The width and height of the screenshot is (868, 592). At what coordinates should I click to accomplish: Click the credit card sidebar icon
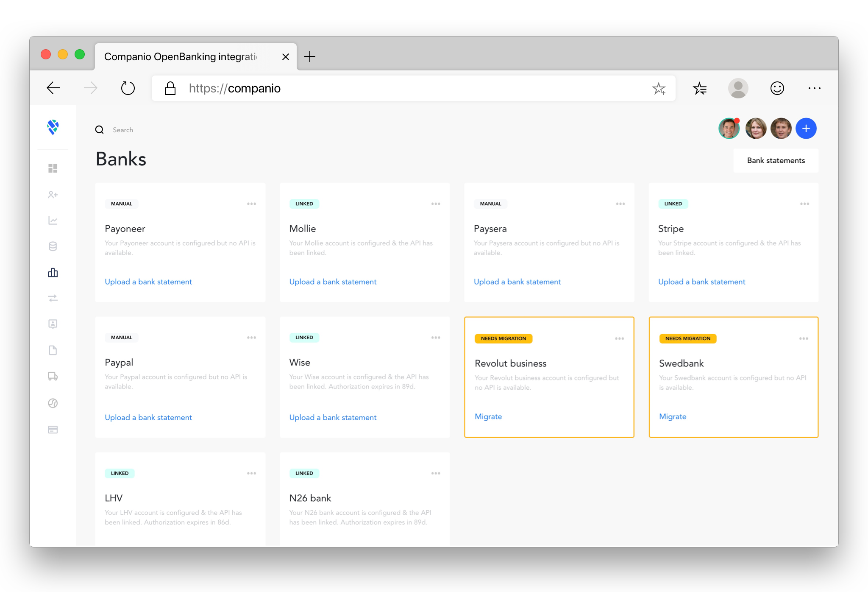(53, 430)
